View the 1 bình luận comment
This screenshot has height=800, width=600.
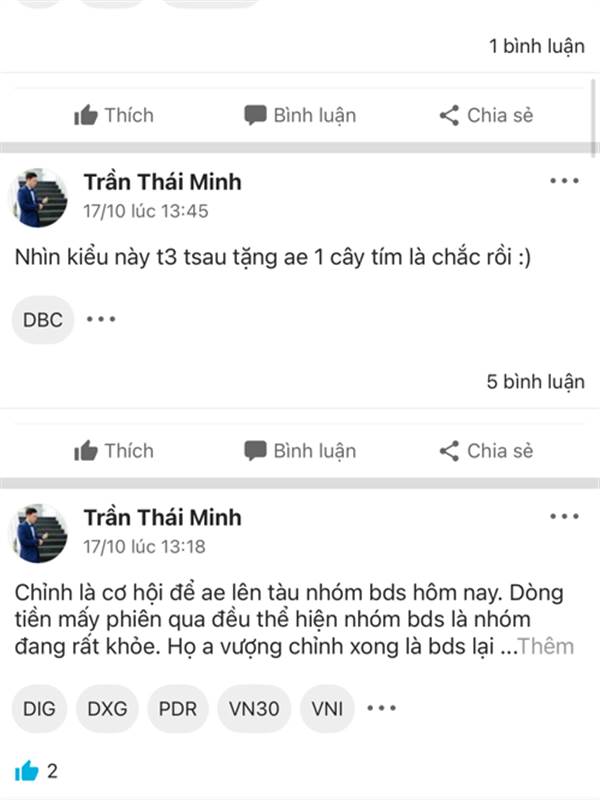click(536, 46)
